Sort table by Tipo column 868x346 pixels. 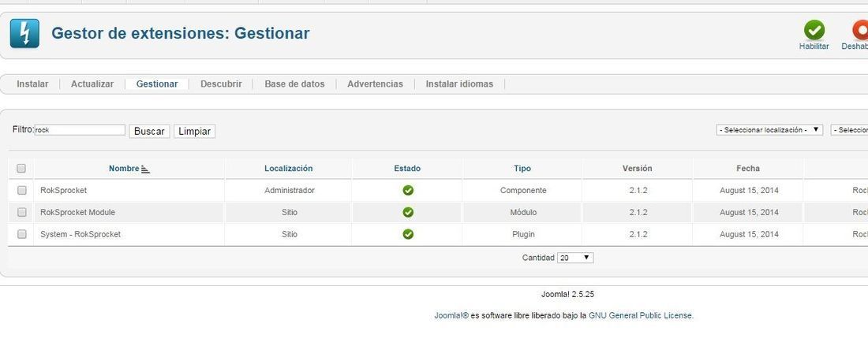(x=522, y=169)
